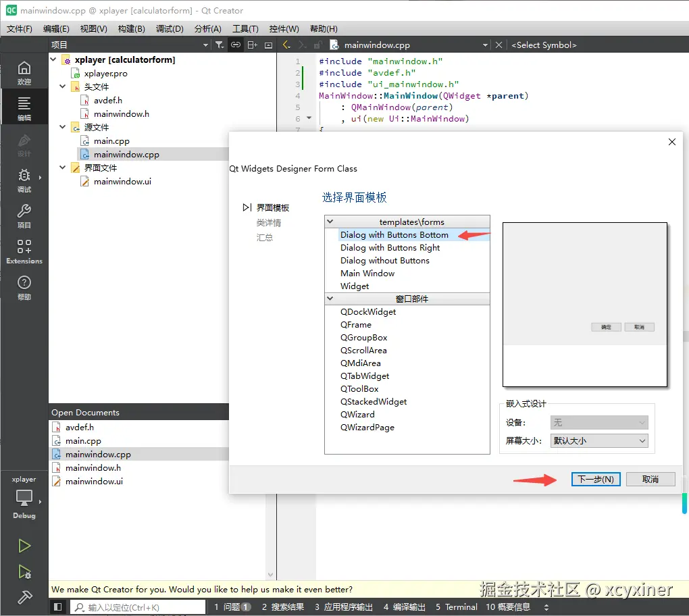689x616 pixels.
Task: Close the Form Class wizard dialog
Action: [672, 142]
